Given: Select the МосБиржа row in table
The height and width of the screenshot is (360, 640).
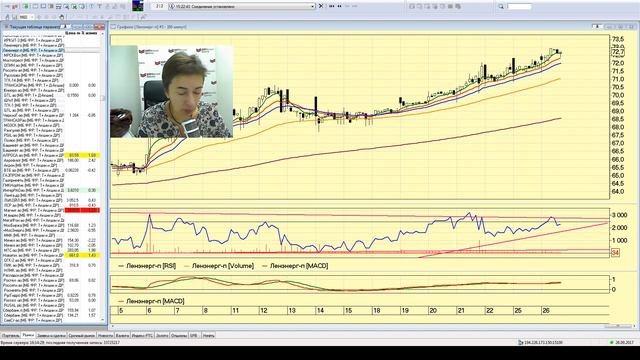Looking at the screenshot, I should [51, 225].
